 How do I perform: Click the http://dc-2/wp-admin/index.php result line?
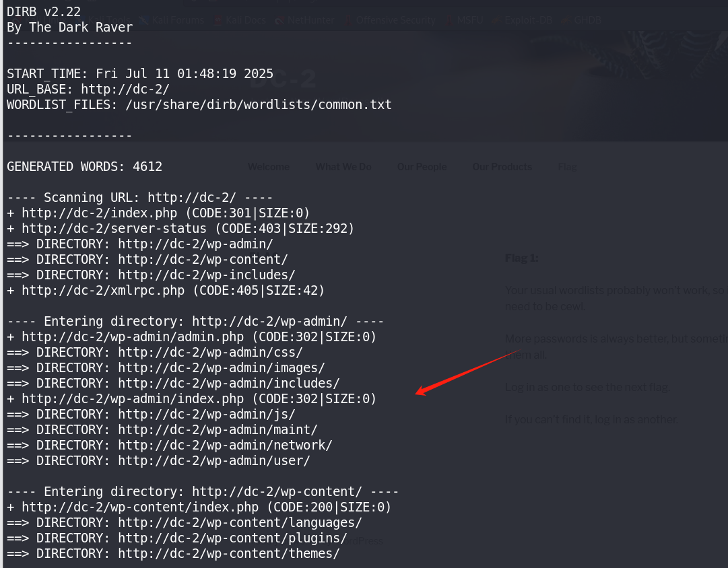point(191,398)
